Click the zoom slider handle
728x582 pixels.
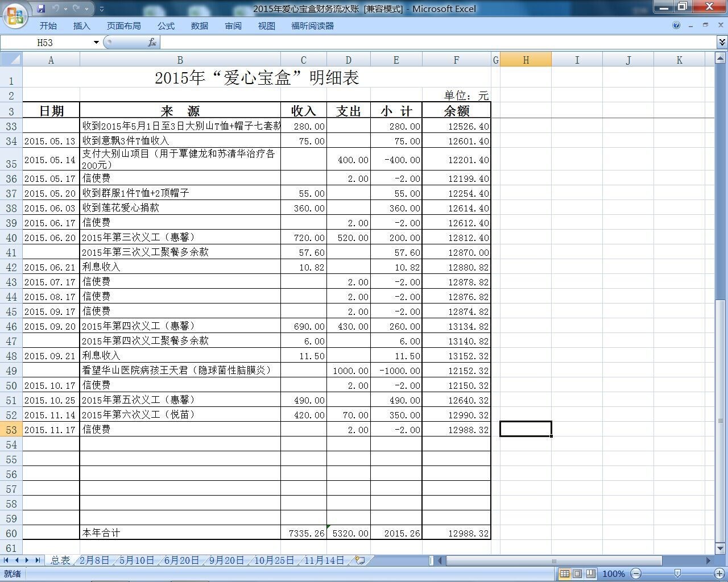point(677,573)
